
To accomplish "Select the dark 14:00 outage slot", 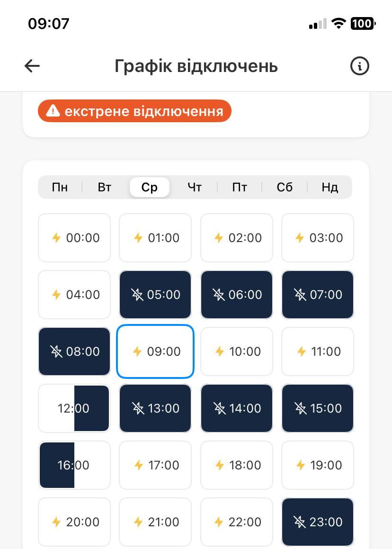I will [x=237, y=408].
